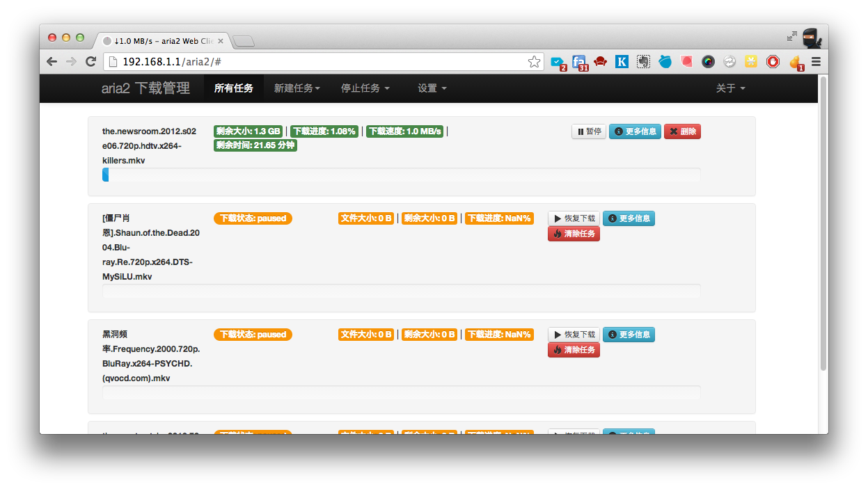The image size is (868, 489).
Task: Open the 关于 about dropdown
Action: [x=730, y=88]
